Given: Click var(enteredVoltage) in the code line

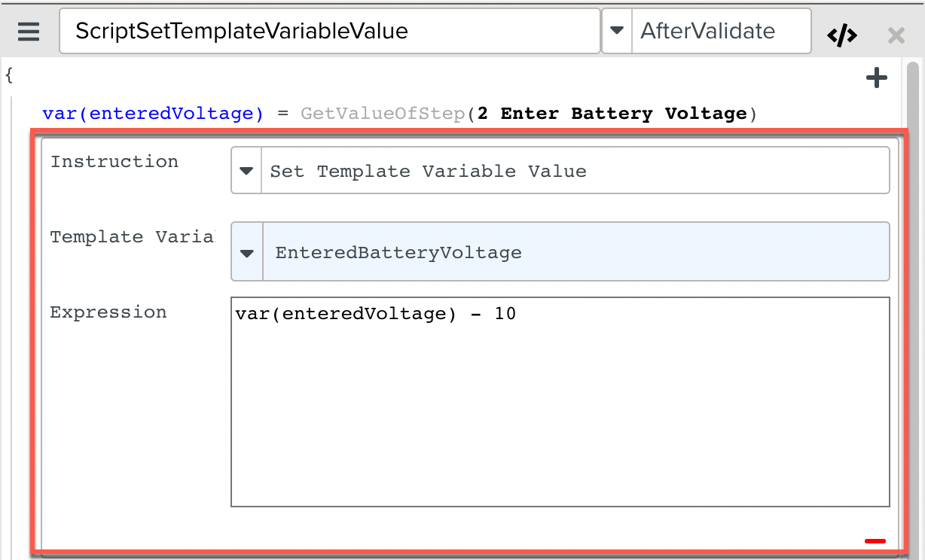Looking at the screenshot, I should pyautogui.click(x=153, y=114).
